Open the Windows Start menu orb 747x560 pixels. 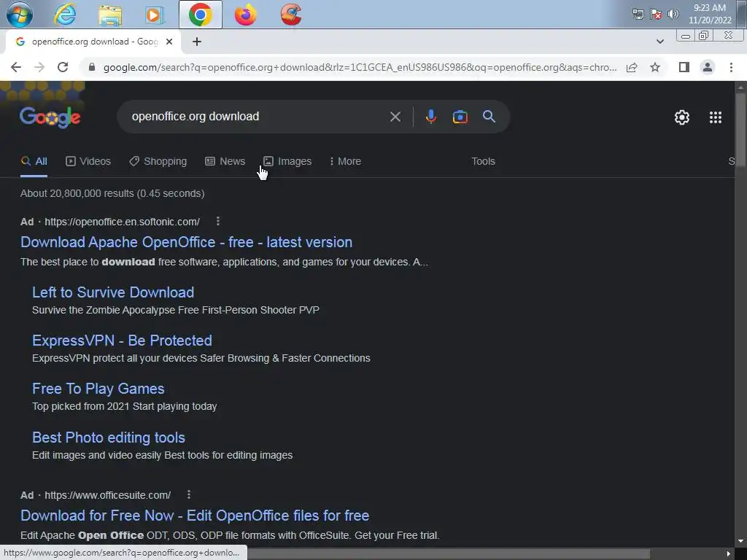click(20, 15)
